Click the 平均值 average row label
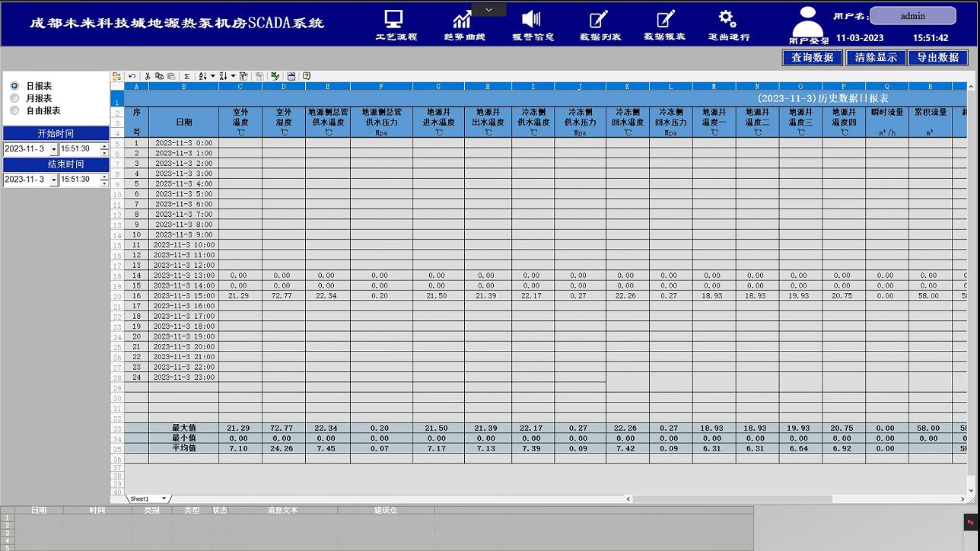This screenshot has width=980, height=551. [x=183, y=448]
